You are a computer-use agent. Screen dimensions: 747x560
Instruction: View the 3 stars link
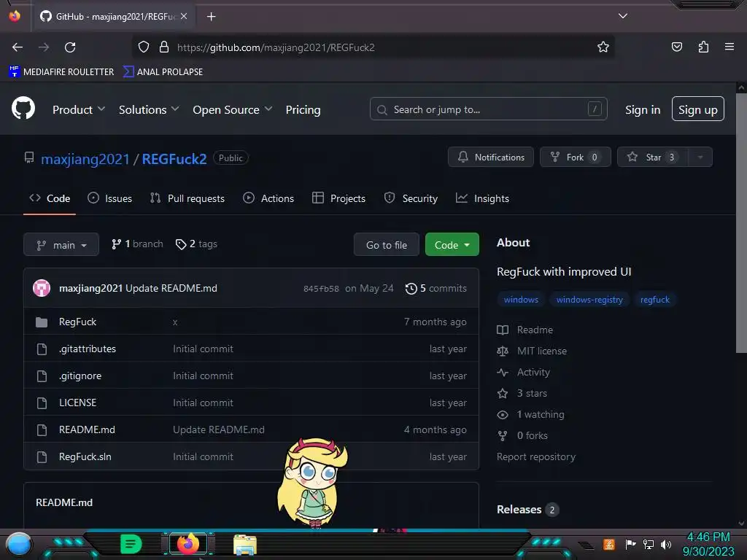click(522, 393)
